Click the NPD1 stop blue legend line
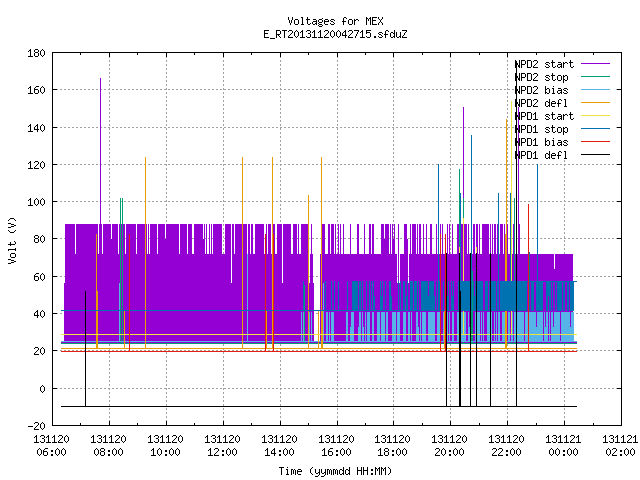 pos(595,129)
